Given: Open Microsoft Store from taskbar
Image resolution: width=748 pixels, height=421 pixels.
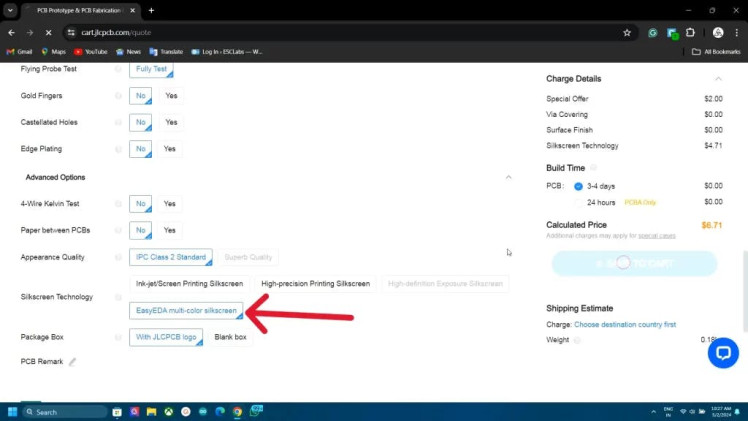Looking at the screenshot, I should 117,411.
